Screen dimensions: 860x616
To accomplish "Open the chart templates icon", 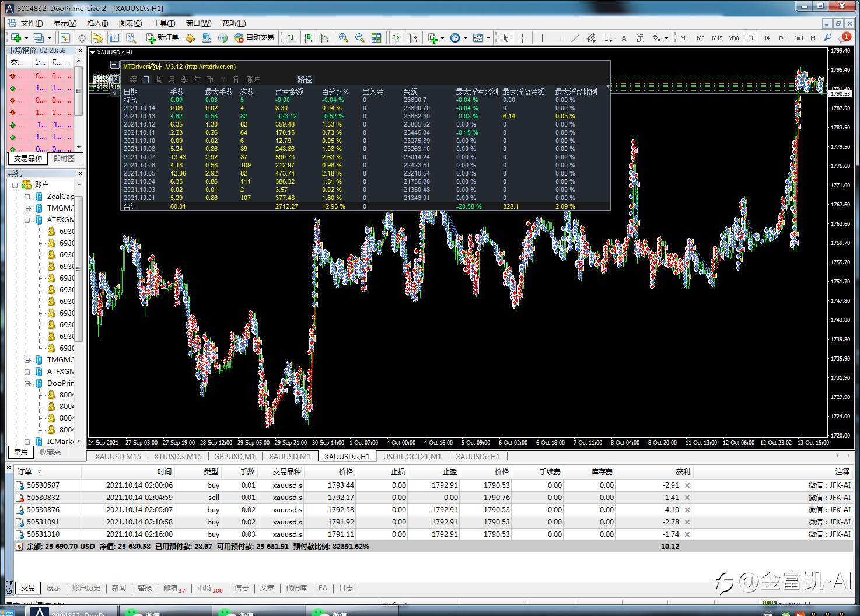I will 478,38.
